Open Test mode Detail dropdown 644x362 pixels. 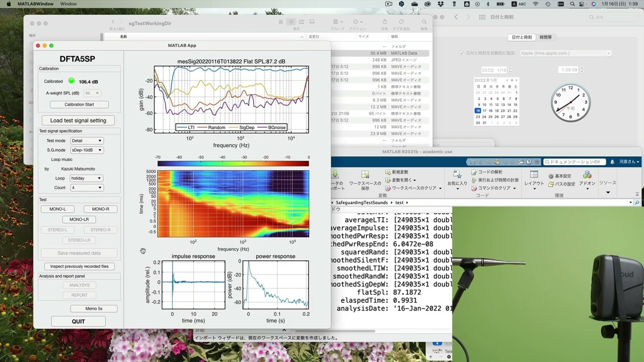[87, 141]
